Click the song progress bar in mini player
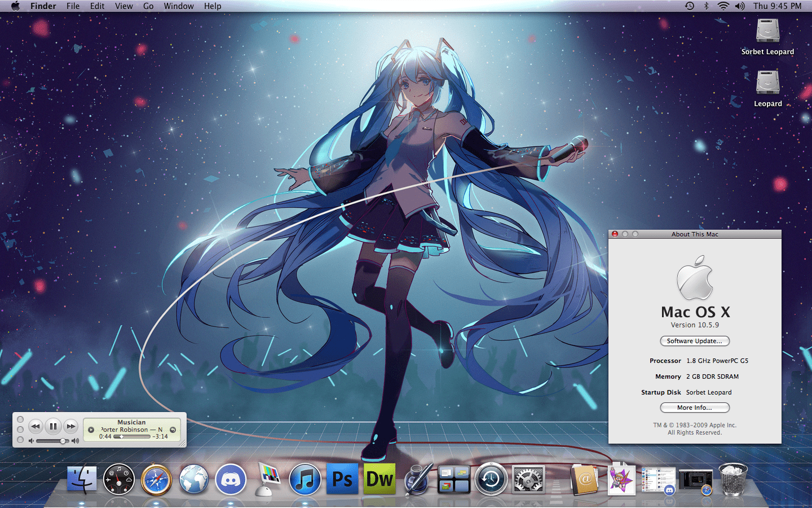 132,436
